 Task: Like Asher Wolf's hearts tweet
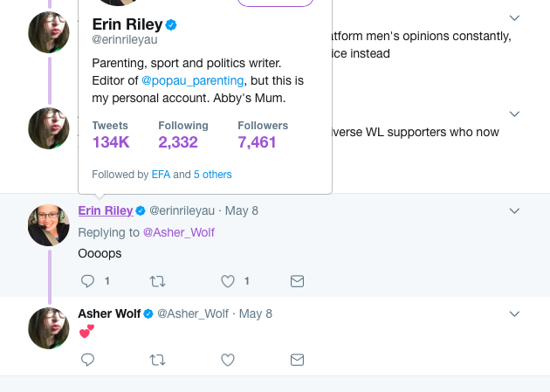point(227,359)
